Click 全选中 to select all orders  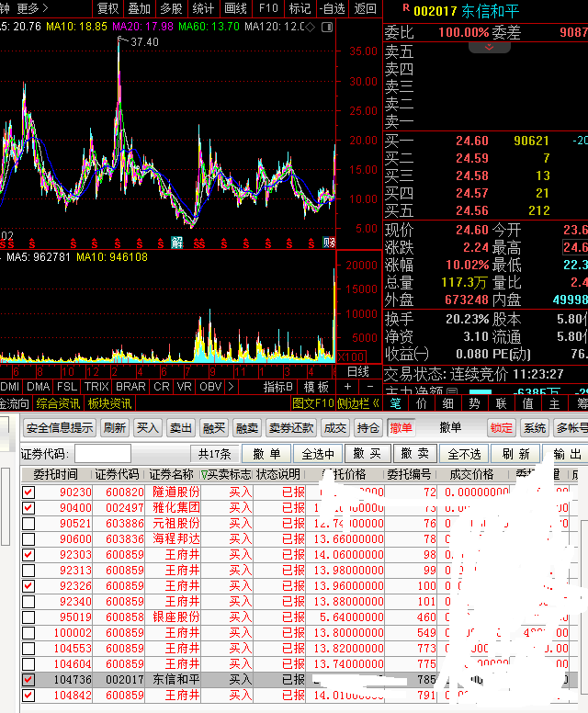318,454
